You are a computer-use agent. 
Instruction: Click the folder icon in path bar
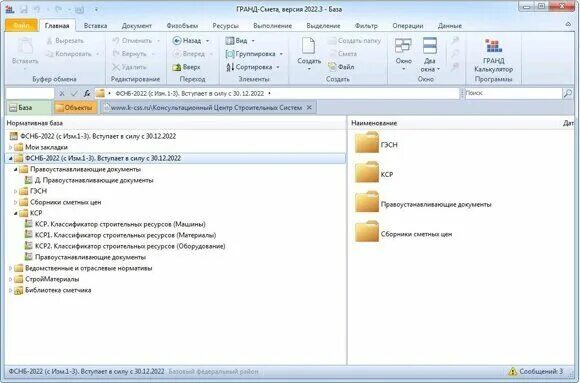[x=100, y=94]
